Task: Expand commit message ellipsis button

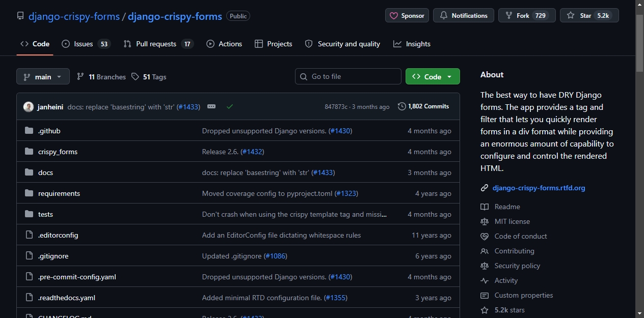Action: point(211,106)
